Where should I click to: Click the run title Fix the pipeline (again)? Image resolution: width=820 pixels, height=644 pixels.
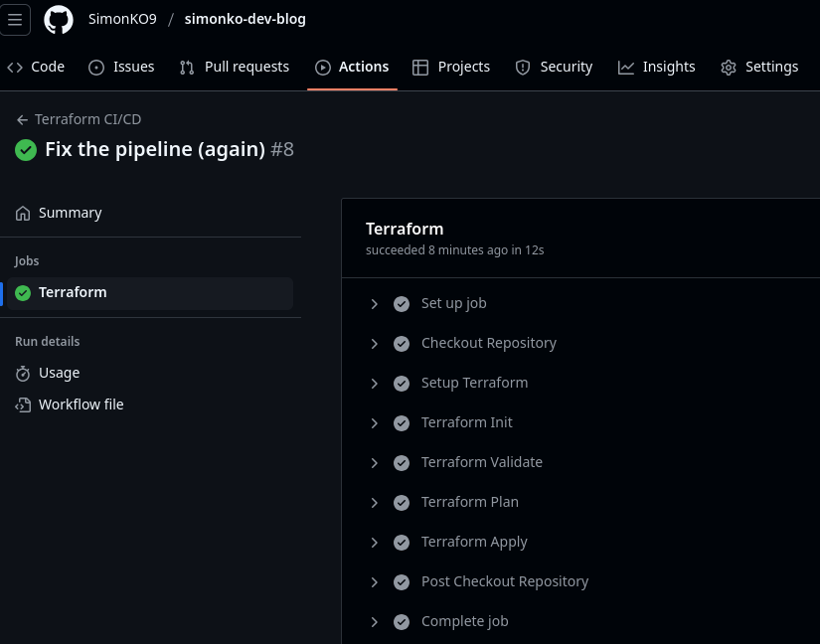tap(155, 149)
